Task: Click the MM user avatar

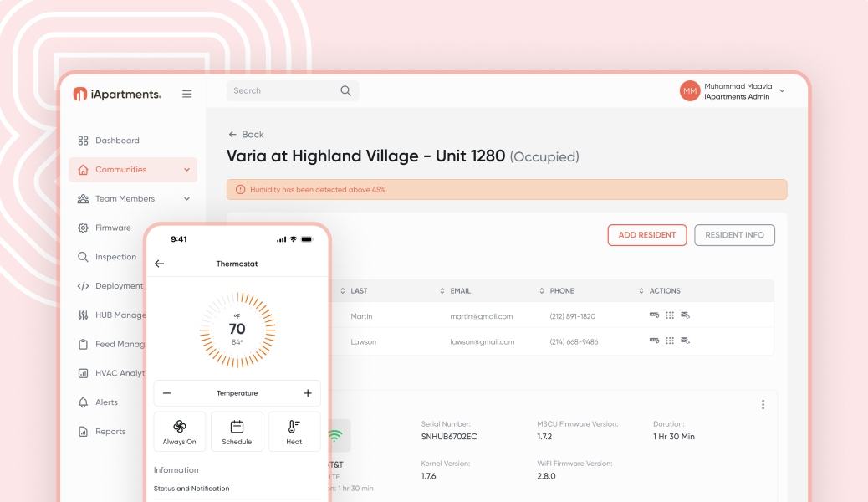Action: (690, 91)
